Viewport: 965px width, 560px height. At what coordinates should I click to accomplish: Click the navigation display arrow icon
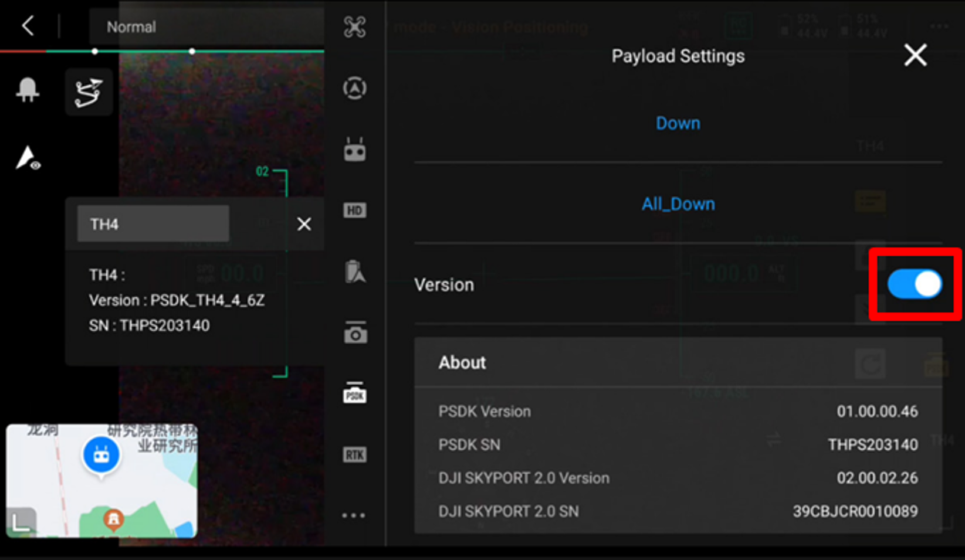pyautogui.click(x=28, y=158)
